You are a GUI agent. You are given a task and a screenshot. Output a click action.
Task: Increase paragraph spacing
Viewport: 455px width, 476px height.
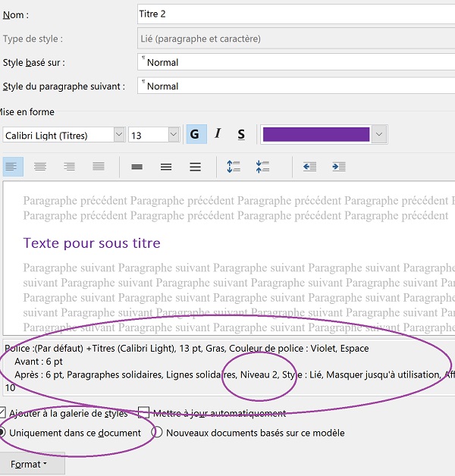pos(234,167)
